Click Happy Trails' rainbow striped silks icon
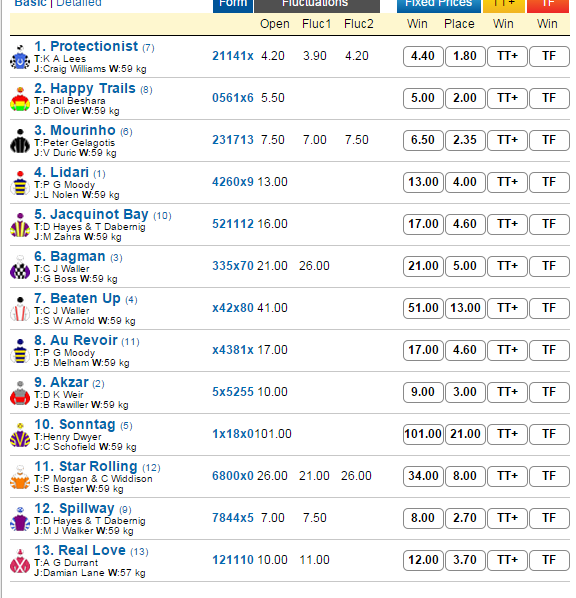The width and height of the screenshot is (576, 598). click(20, 99)
